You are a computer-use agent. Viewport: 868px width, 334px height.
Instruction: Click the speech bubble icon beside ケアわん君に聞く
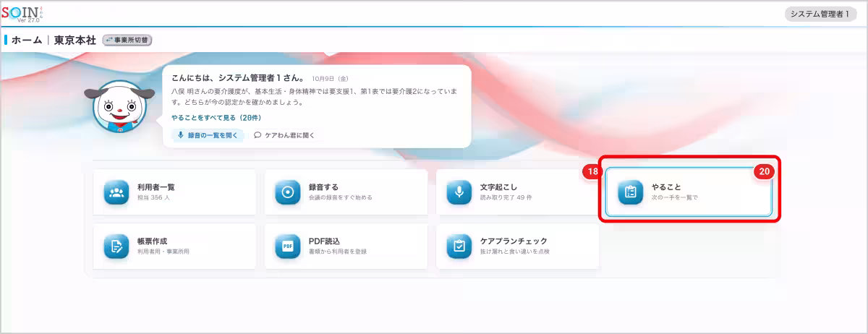click(258, 135)
